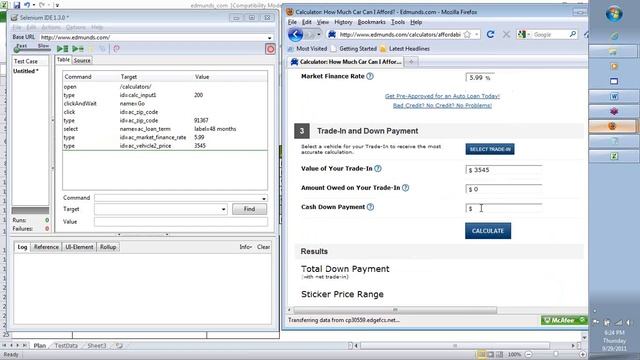Open Get Pre-Approved for an Auto Loan link
Viewport: 640px width, 360px height.
[x=442, y=96]
